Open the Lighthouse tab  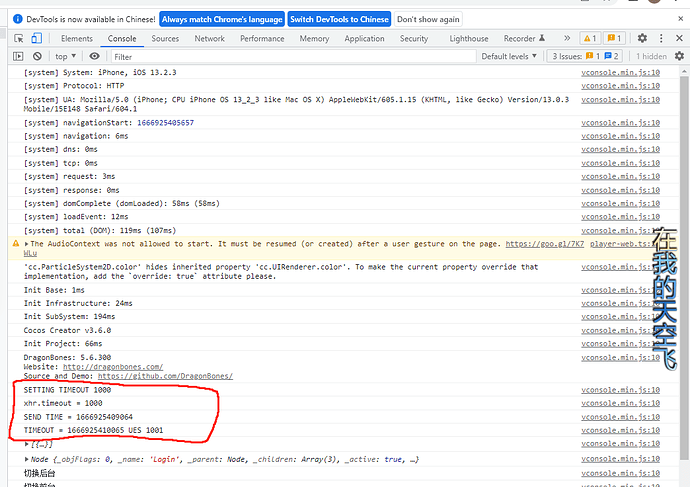coord(469,39)
